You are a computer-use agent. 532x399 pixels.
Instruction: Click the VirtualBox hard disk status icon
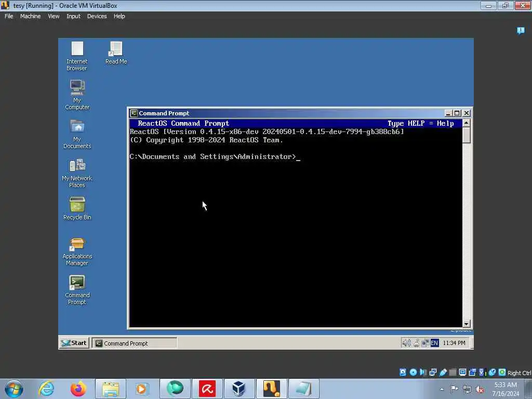[x=403, y=372]
